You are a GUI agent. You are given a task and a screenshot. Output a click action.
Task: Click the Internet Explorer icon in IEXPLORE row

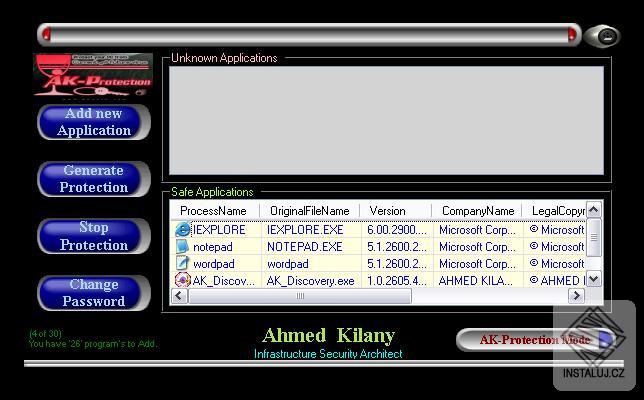click(x=182, y=230)
